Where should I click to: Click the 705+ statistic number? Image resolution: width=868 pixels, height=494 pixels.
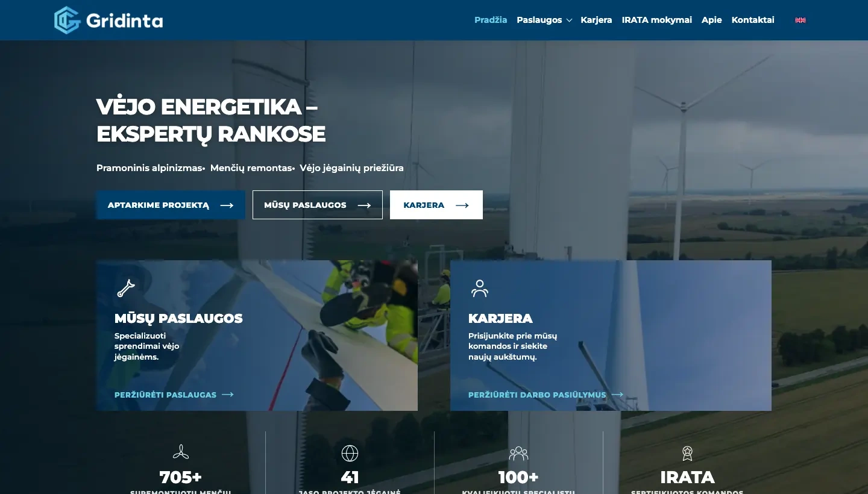tap(181, 477)
